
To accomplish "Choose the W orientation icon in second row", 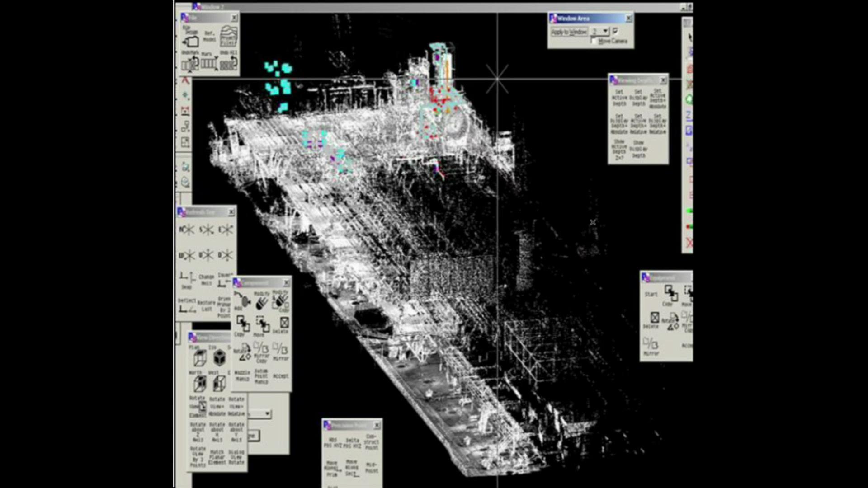I will point(187,256).
